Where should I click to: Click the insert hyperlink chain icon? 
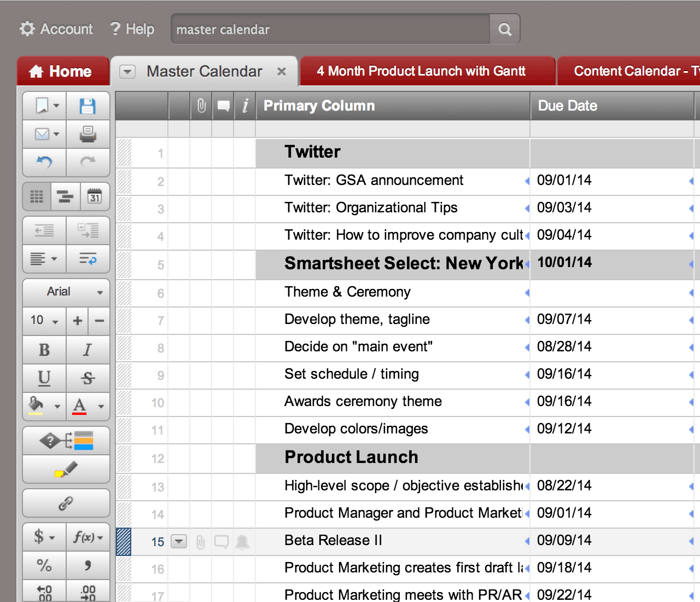click(x=66, y=503)
